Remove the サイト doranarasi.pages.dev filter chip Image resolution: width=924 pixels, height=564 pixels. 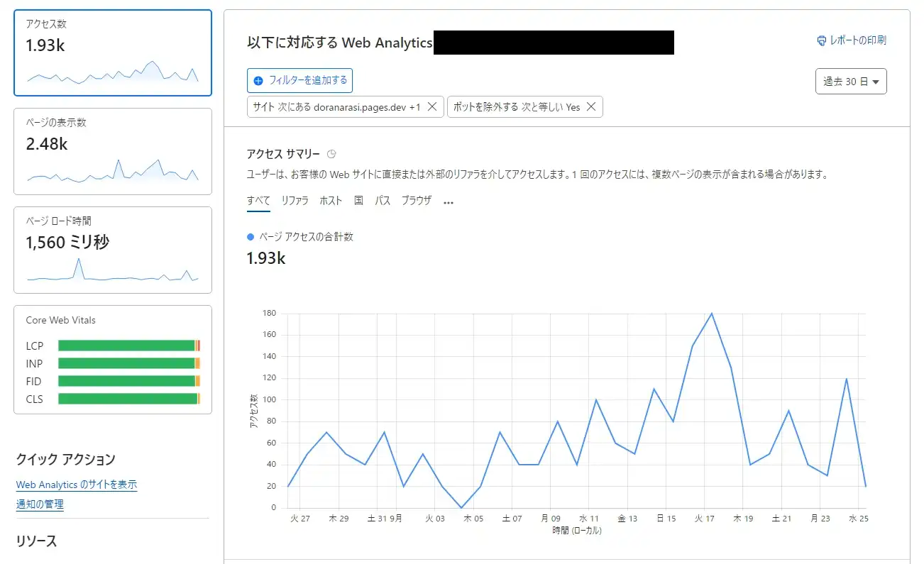(432, 107)
